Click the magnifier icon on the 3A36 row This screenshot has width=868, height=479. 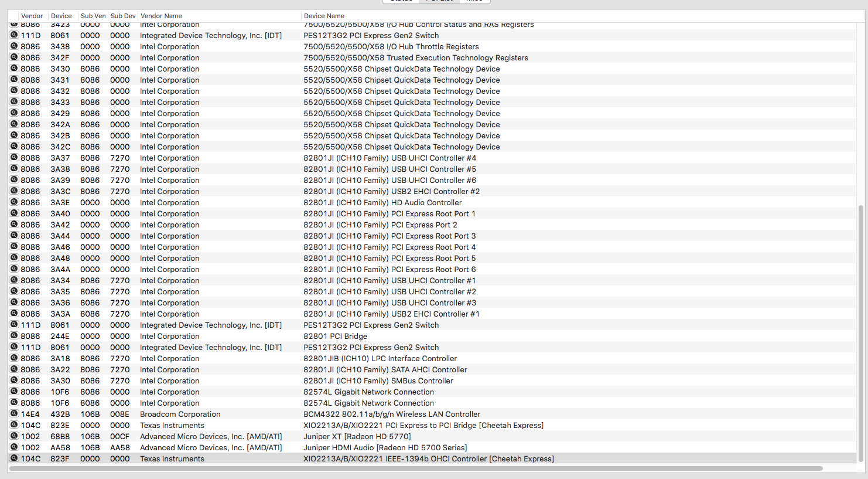coord(14,302)
